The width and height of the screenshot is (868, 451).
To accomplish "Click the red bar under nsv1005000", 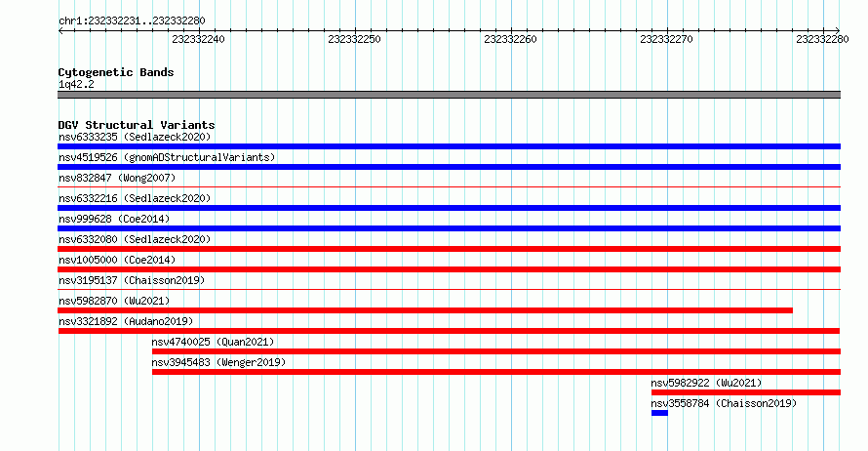I will pyautogui.click(x=449, y=269).
